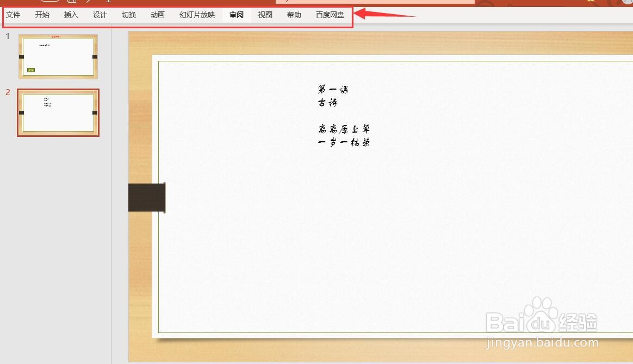The height and width of the screenshot is (364, 633).
Task: Open the 文件 menu tab
Action: pyautogui.click(x=13, y=15)
